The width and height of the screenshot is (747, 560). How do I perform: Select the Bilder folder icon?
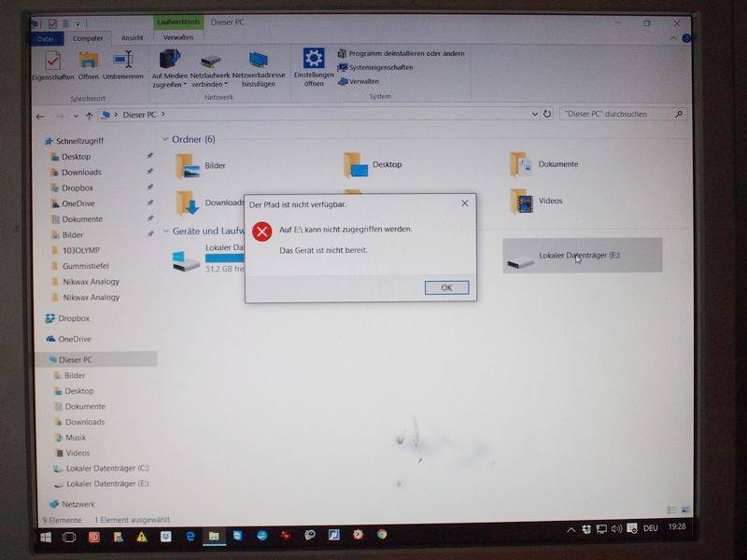(x=189, y=166)
